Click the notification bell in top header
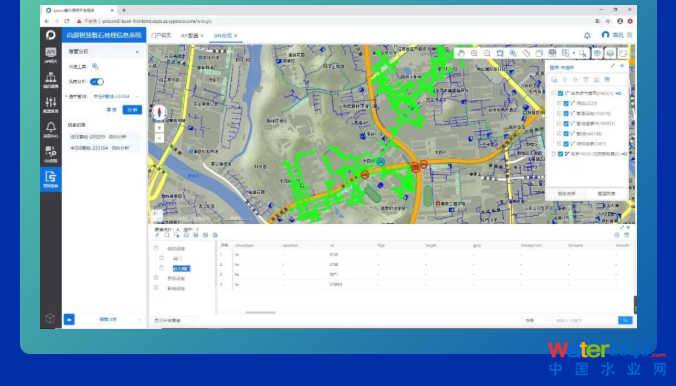Image resolution: width=676 pixels, height=386 pixels. [x=587, y=35]
